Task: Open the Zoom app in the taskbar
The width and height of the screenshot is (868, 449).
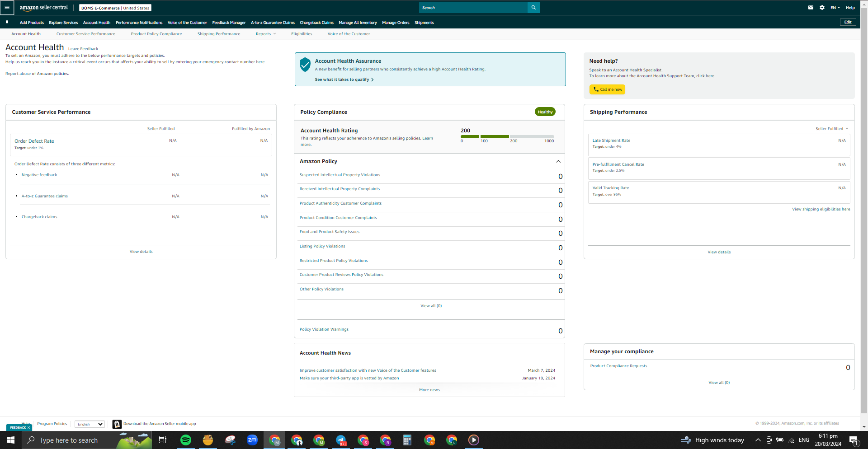Action: click(252, 440)
